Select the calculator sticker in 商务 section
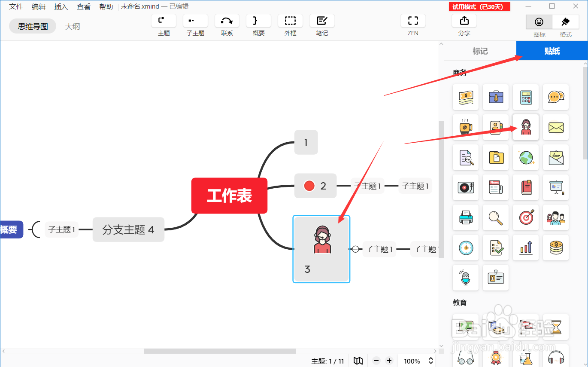 click(526, 97)
